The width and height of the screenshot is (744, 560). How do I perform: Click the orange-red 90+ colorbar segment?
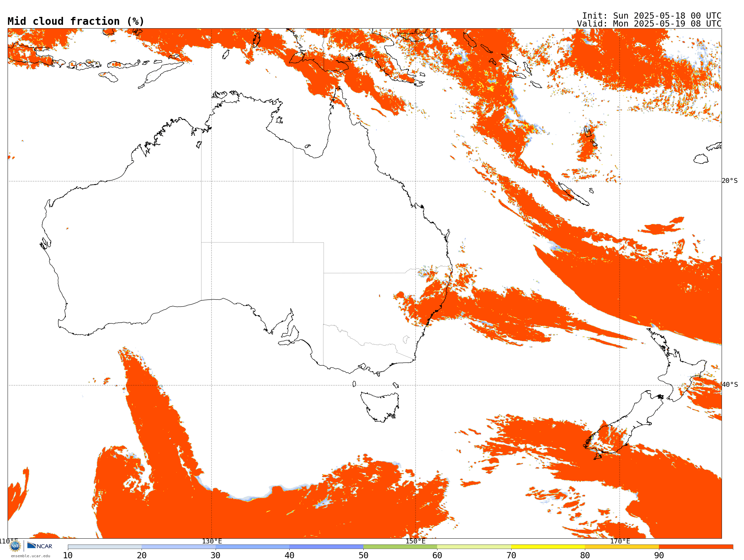[x=696, y=547]
